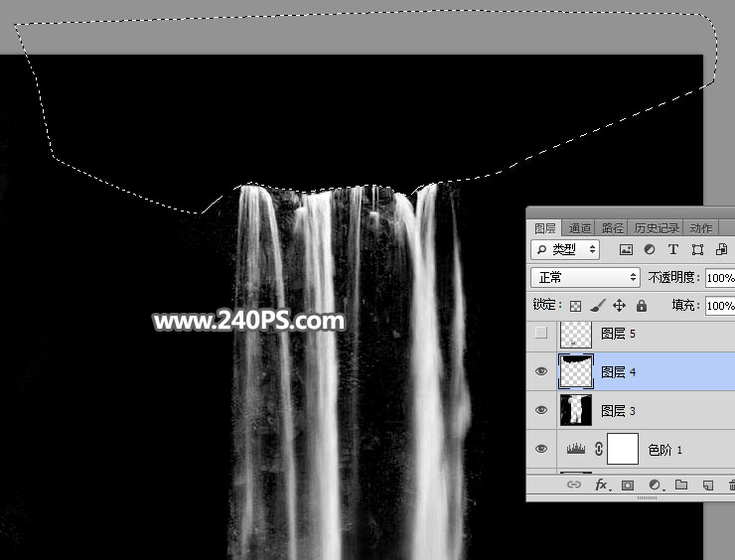Toggle lock image pixels brush icon
735x560 pixels.
pyautogui.click(x=597, y=306)
